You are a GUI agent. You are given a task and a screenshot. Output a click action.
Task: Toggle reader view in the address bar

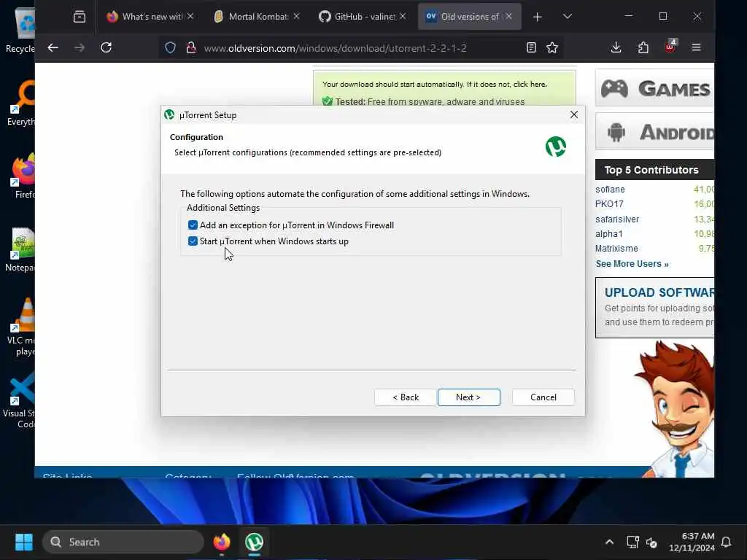pos(531,47)
